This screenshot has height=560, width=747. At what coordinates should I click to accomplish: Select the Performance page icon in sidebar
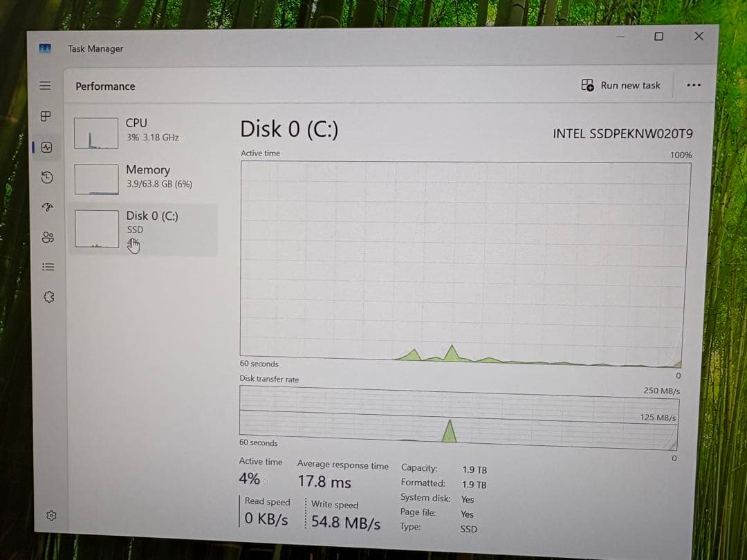46,147
